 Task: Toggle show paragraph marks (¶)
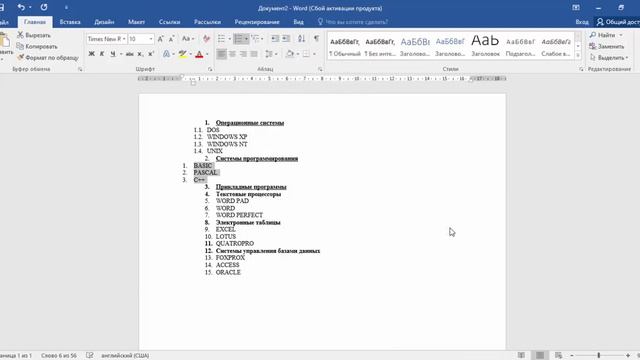pyautogui.click(x=316, y=39)
